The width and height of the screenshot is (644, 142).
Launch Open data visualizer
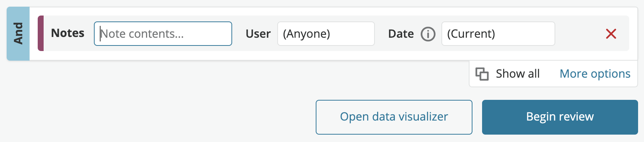(394, 117)
